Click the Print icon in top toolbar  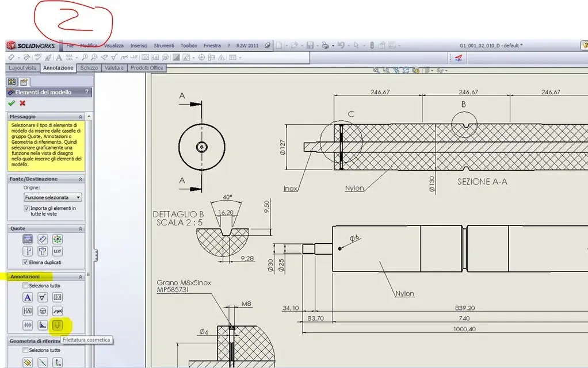pyautogui.click(x=325, y=45)
